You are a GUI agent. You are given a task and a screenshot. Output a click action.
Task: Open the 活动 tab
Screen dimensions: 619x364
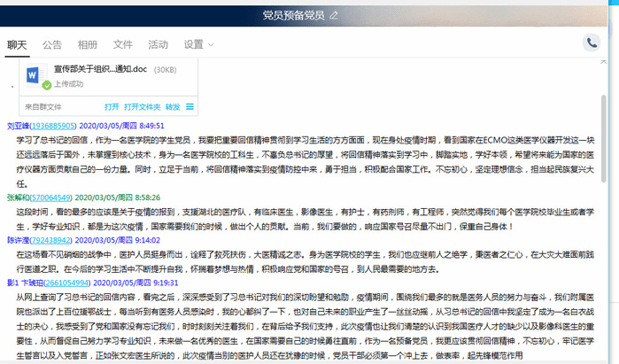click(x=158, y=44)
